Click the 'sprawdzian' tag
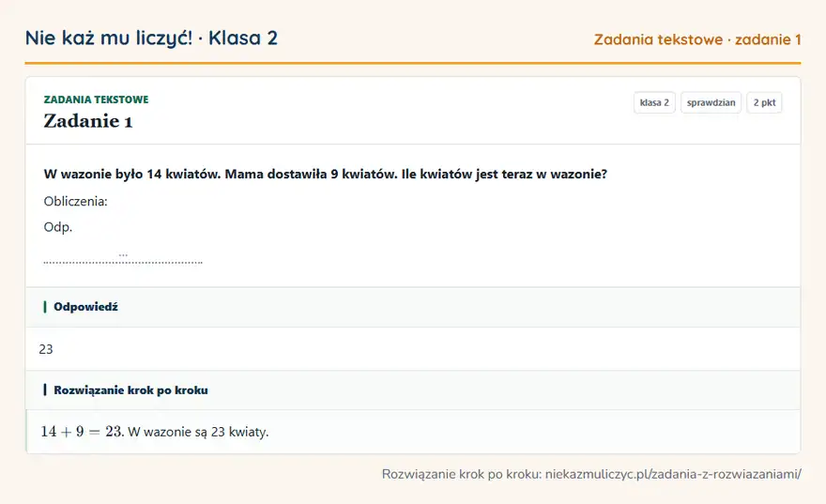Screen dimensions: 826x504 point(711,102)
